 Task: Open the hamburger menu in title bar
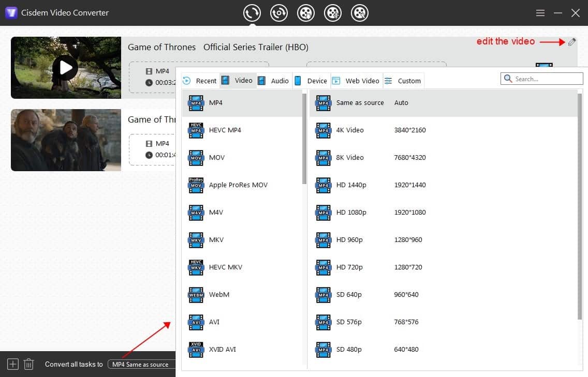point(540,13)
